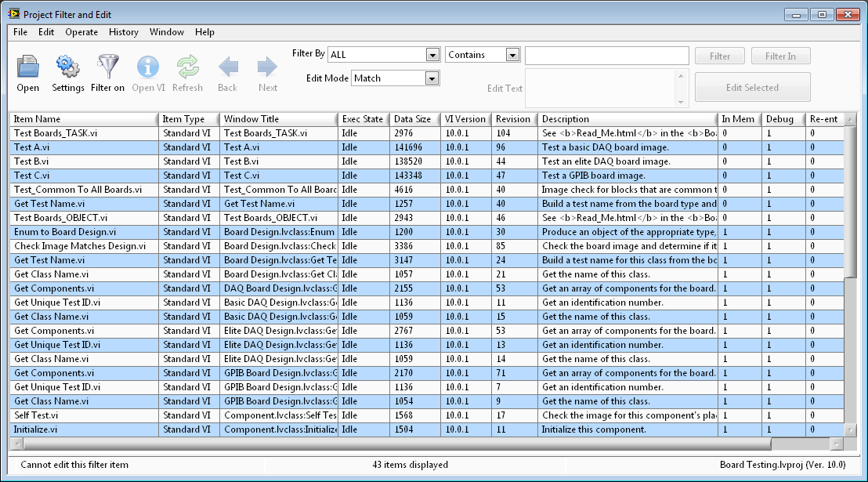Open the Operate menu
The image size is (868, 482).
[81, 32]
